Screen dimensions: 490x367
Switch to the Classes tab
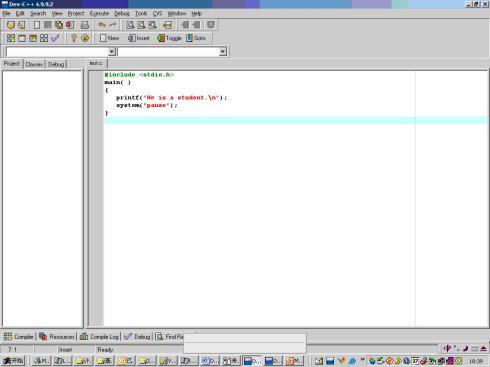click(x=34, y=64)
